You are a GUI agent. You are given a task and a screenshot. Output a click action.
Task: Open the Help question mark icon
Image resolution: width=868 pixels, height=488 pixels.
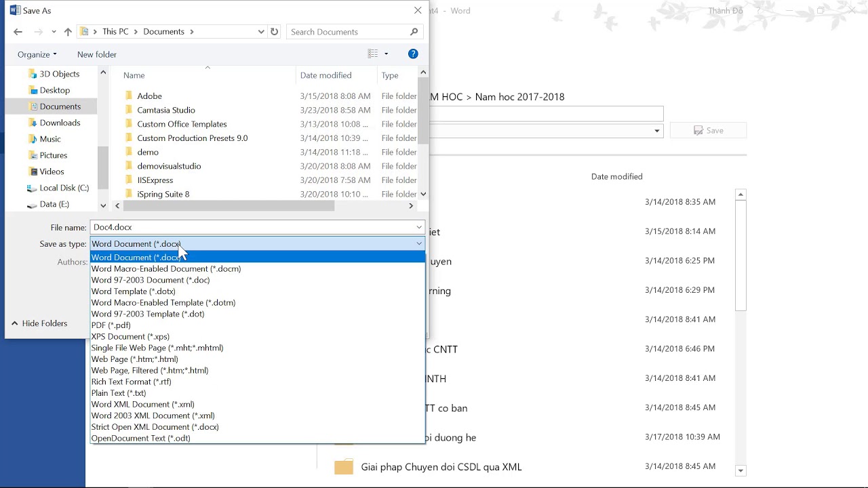(413, 54)
